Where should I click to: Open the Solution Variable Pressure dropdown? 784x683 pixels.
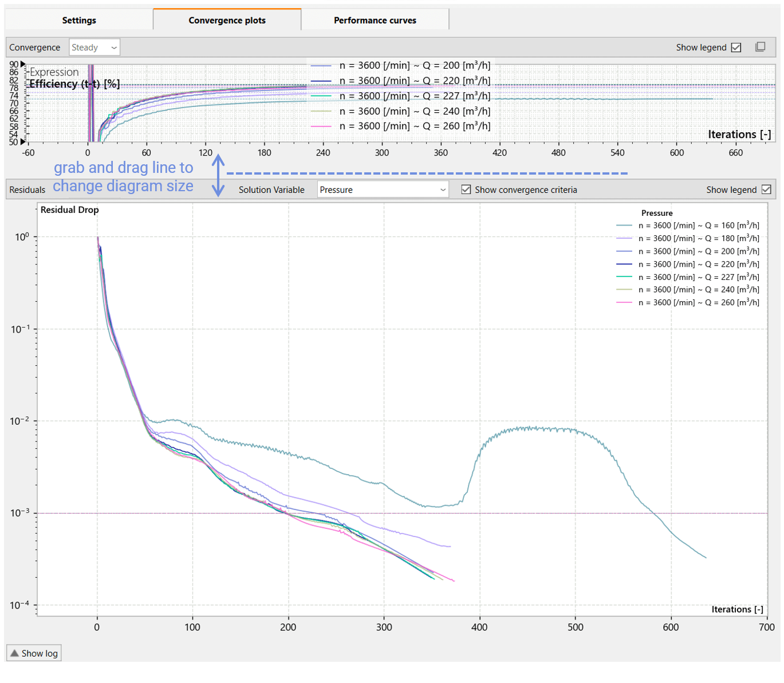coord(383,189)
